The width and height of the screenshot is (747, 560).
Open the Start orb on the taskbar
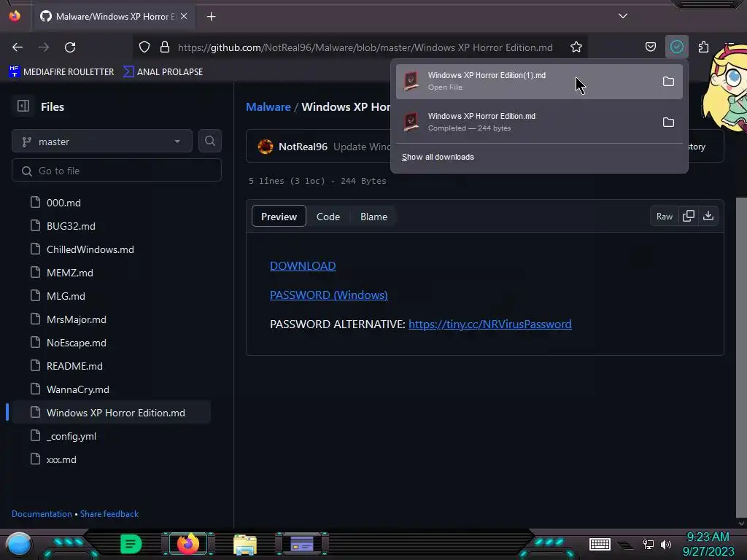[19, 544]
